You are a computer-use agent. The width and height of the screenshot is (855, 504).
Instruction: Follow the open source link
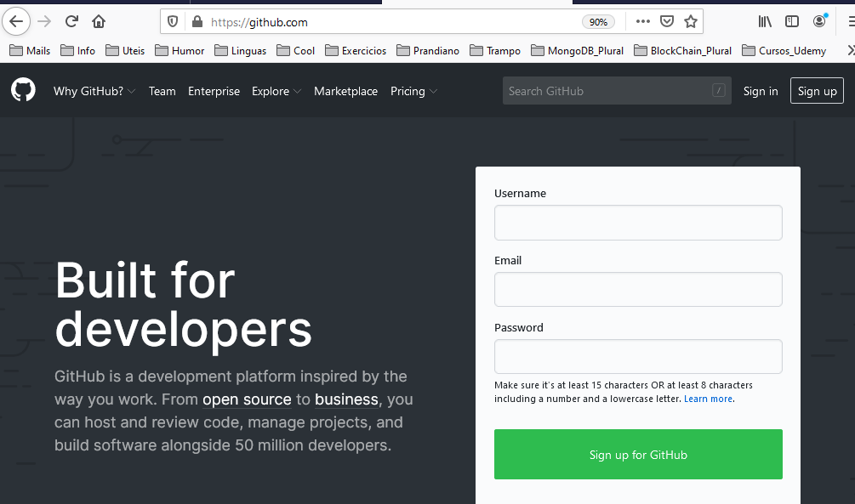click(247, 399)
